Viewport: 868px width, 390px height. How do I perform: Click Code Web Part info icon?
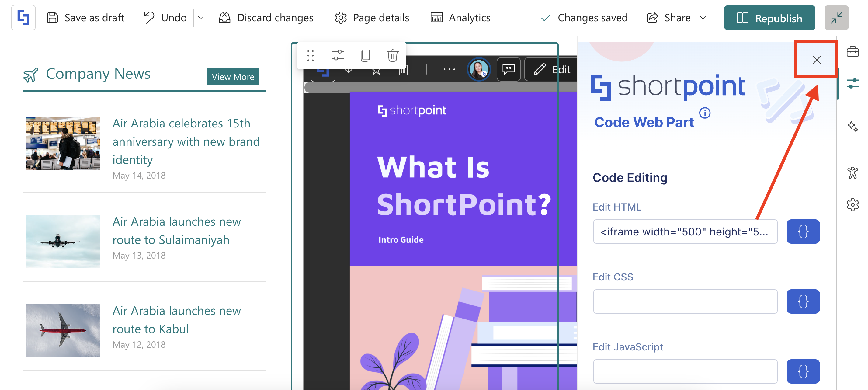705,113
